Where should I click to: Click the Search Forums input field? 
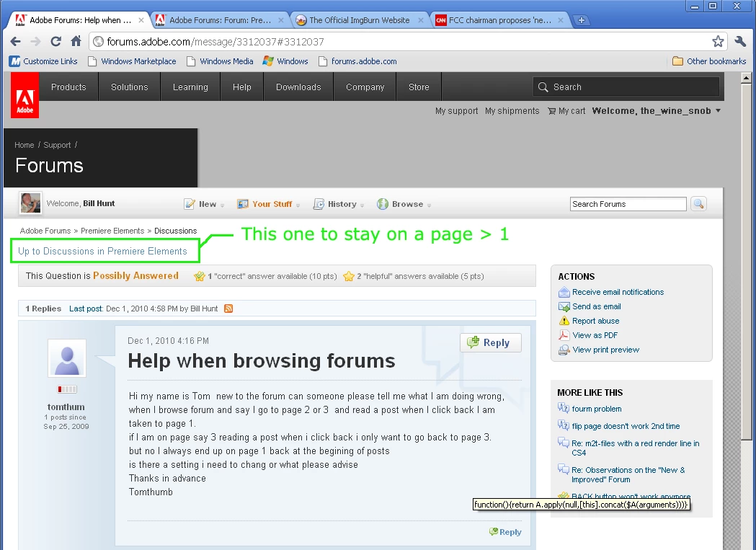tap(628, 204)
